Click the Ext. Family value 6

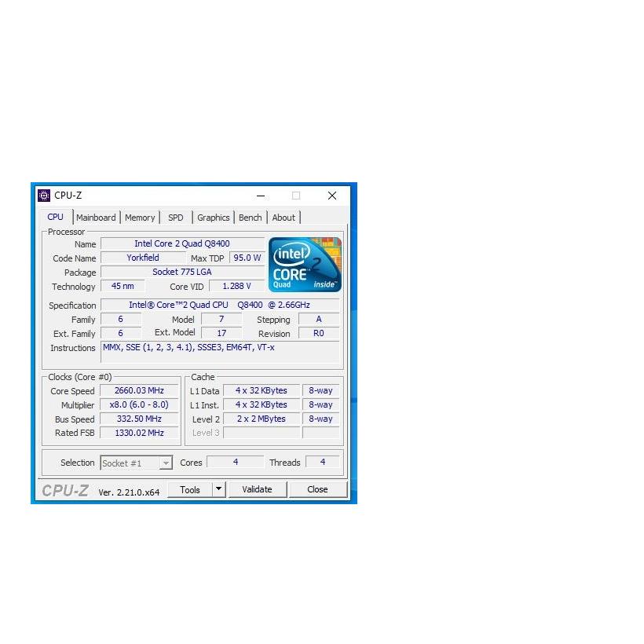(x=121, y=333)
